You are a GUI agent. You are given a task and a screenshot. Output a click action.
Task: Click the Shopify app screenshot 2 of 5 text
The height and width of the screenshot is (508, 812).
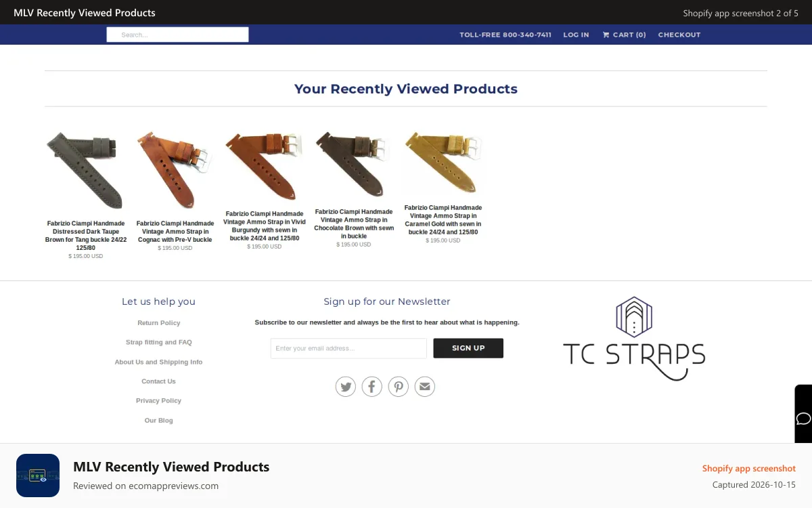[741, 13]
